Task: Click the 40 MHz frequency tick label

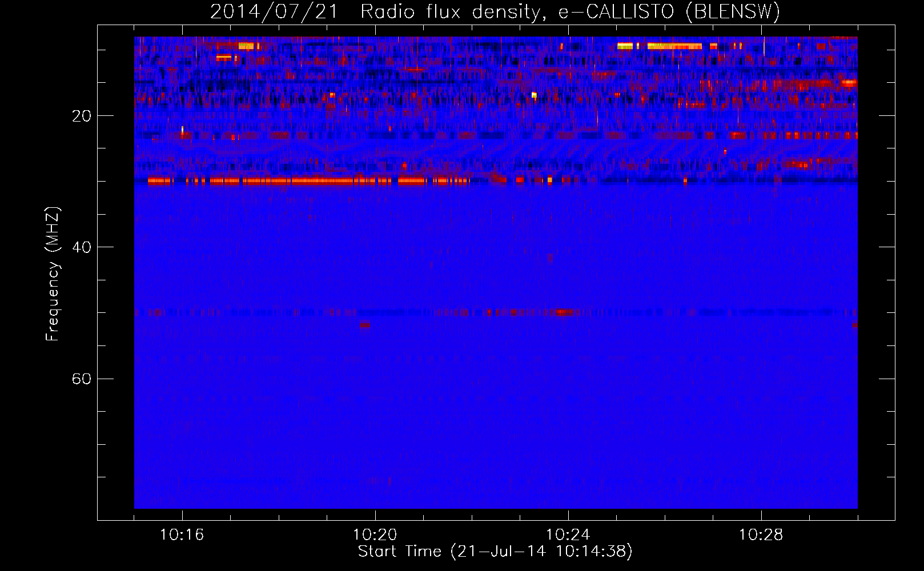Action: click(x=82, y=247)
